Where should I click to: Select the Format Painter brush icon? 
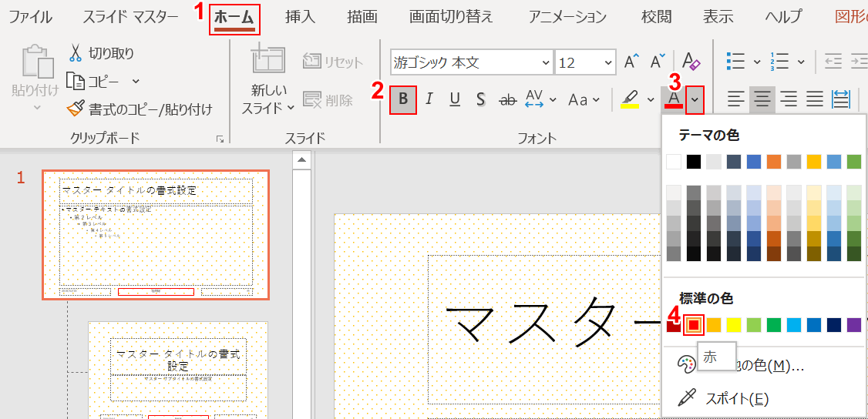coord(75,109)
